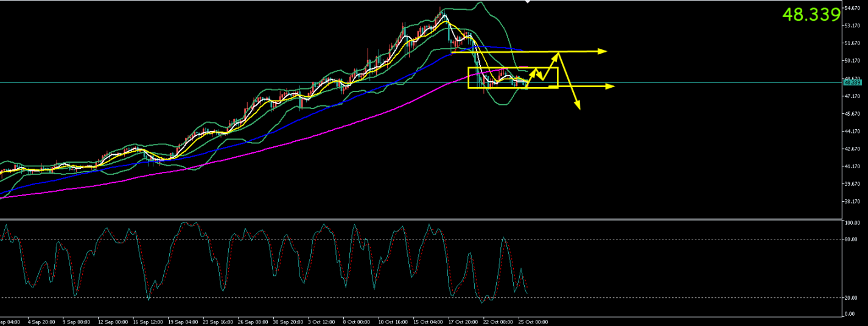This screenshot has height=326, width=868.
Task: Select the lower yellow horizontal arrow's arrowhead
Action: click(x=610, y=87)
